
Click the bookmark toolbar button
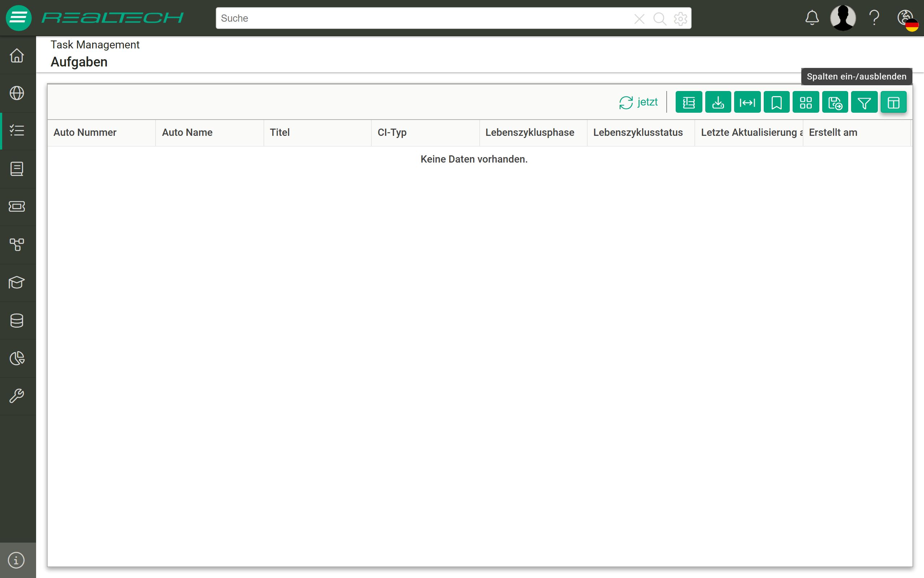coord(776,102)
